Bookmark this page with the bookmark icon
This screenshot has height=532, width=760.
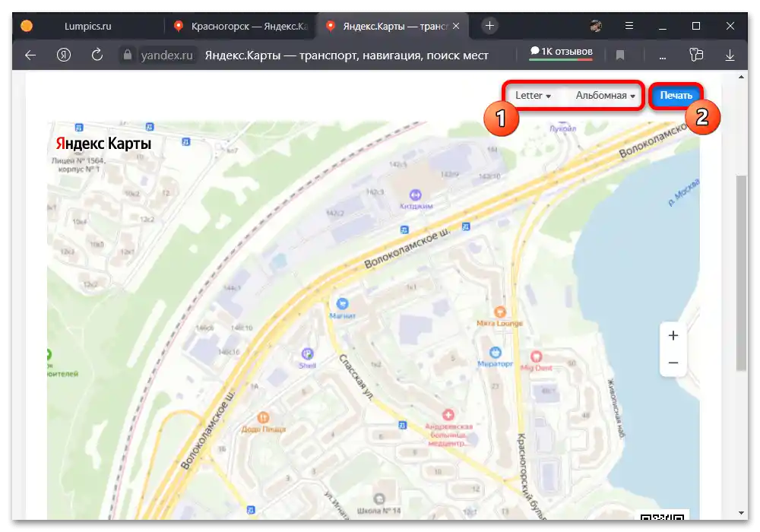(620, 55)
